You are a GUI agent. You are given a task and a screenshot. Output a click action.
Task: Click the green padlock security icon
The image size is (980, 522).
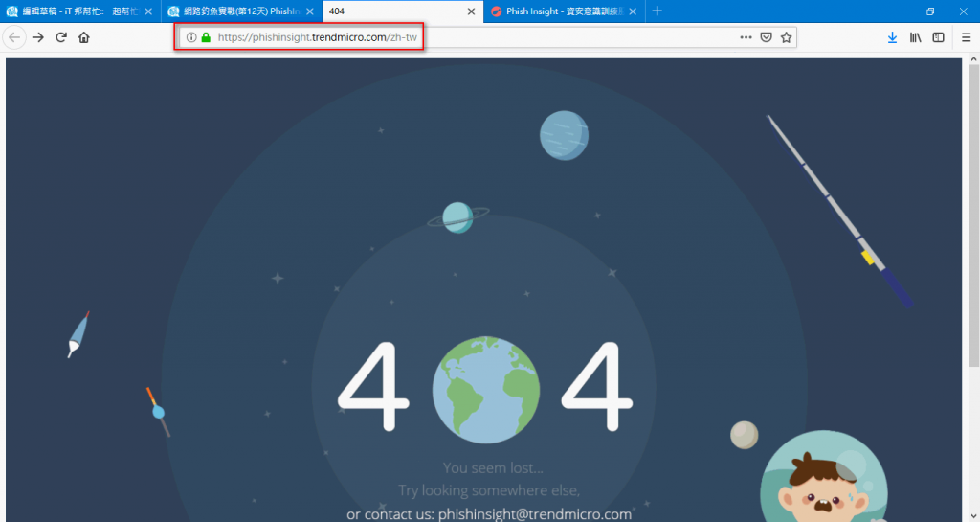[x=206, y=37]
